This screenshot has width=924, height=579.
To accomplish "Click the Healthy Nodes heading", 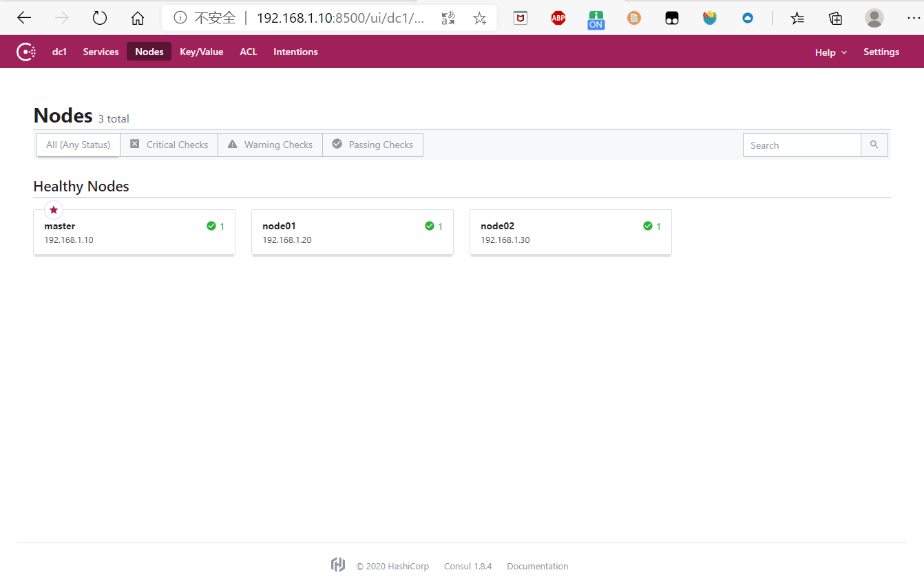I will point(81,187).
